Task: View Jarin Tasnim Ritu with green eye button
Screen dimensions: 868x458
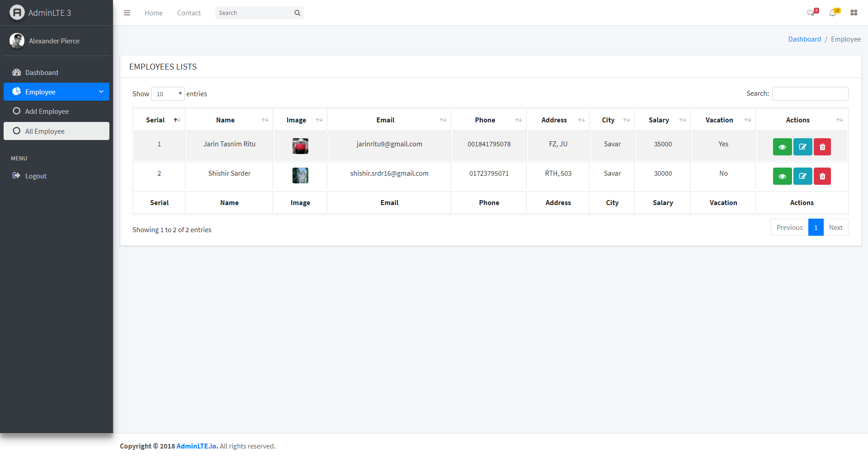Action: [x=782, y=146]
